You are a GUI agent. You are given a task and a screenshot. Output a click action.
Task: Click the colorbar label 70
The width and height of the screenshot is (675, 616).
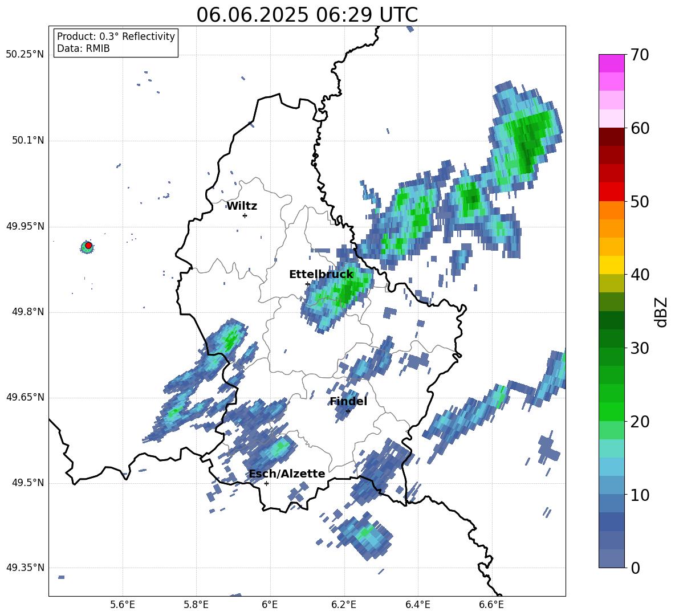(x=640, y=55)
